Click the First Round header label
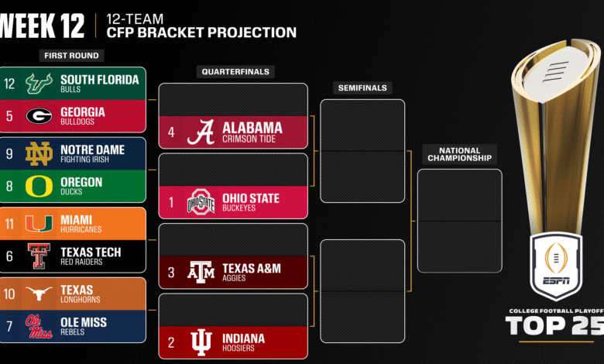Viewport: 604px width, 364px height. click(x=71, y=56)
